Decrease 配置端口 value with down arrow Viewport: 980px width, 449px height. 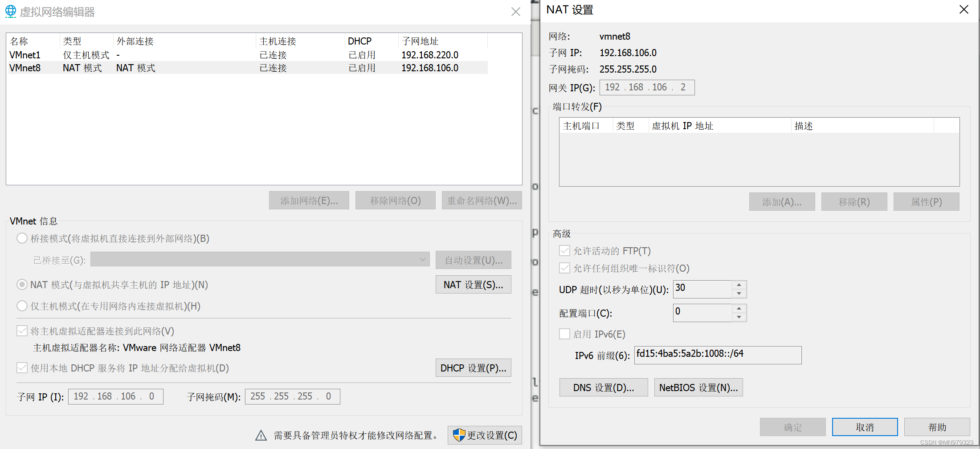739,317
